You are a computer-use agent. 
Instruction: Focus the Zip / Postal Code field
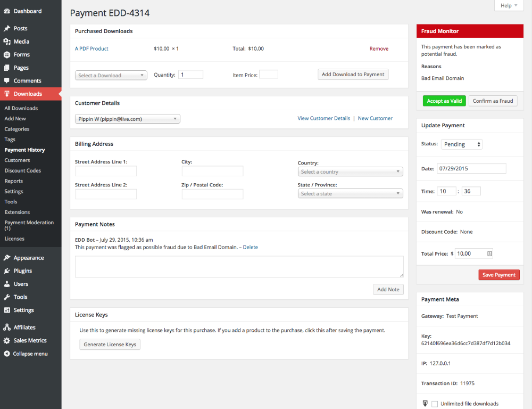pyautogui.click(x=212, y=194)
